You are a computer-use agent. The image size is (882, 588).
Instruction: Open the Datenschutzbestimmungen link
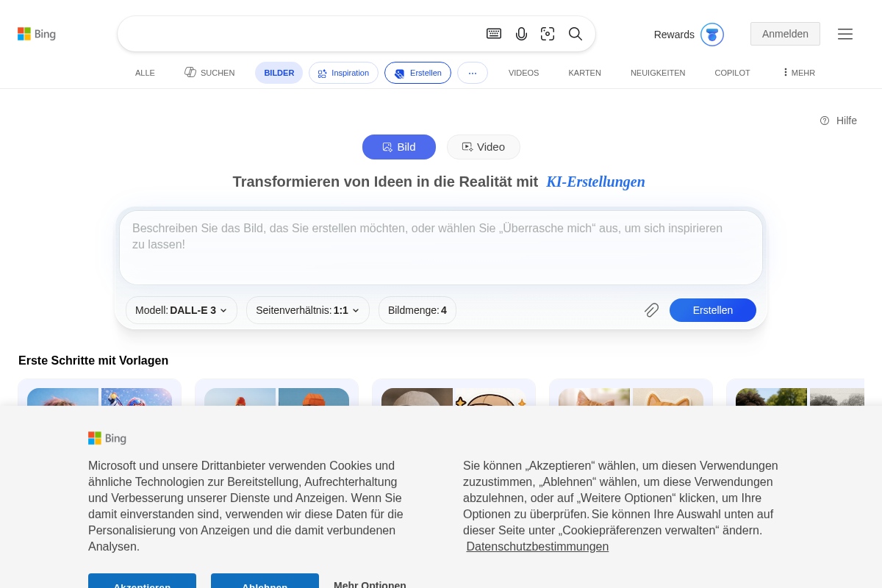click(x=537, y=546)
